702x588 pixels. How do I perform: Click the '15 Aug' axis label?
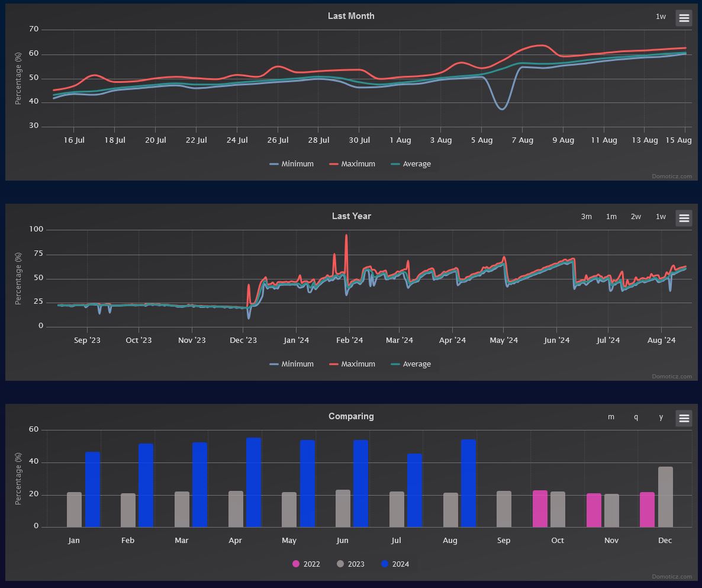pyautogui.click(x=678, y=140)
